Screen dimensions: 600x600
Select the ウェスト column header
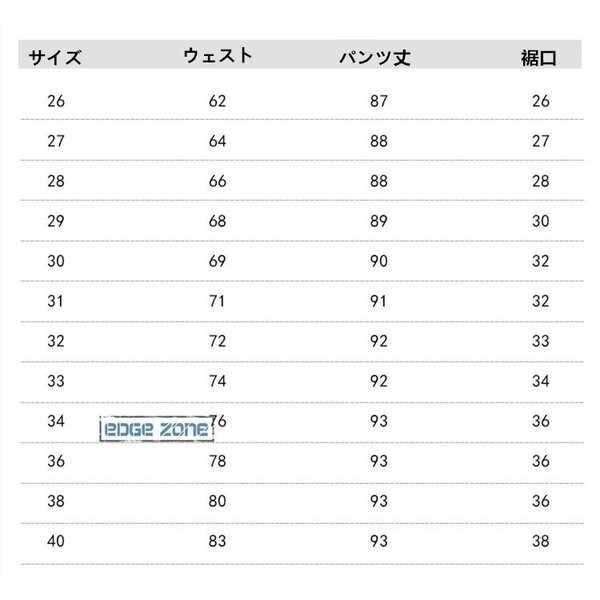(218, 55)
